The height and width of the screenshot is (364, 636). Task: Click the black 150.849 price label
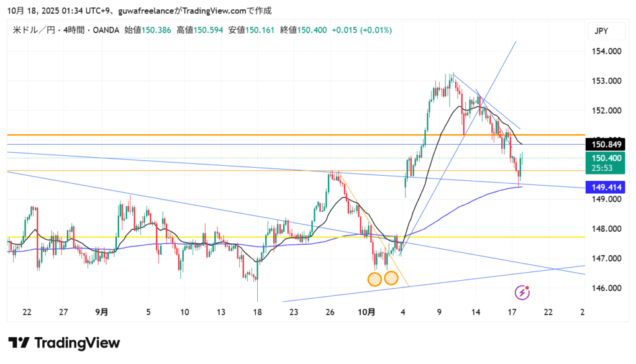605,144
